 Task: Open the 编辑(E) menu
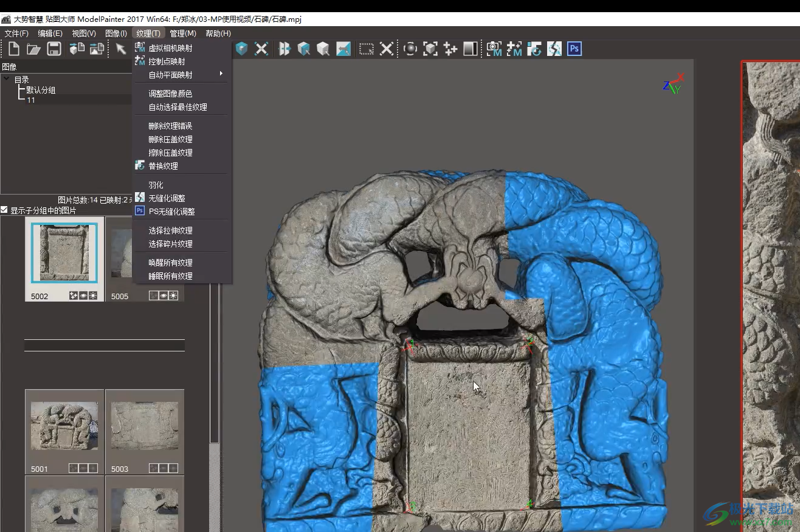50,33
